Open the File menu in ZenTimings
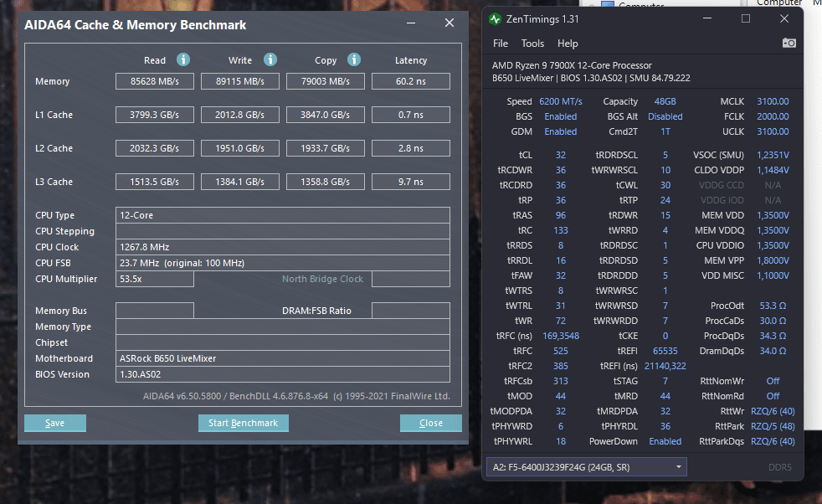This screenshot has height=504, width=822. (x=500, y=44)
